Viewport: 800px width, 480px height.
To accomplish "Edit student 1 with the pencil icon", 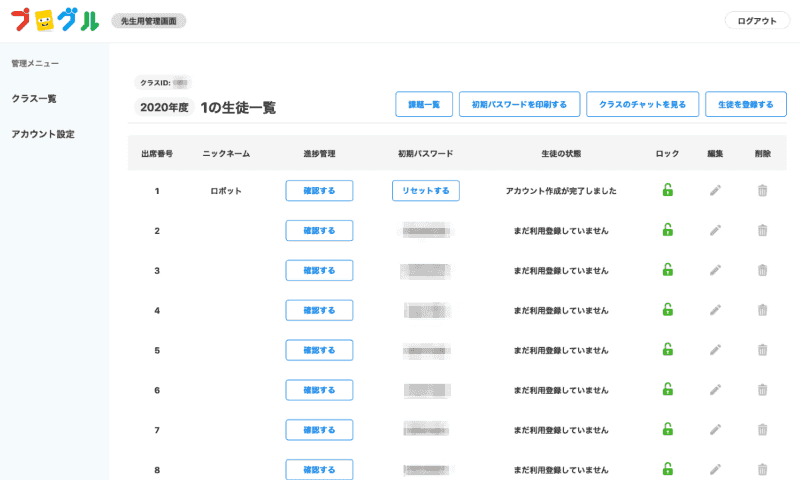I will click(x=715, y=191).
